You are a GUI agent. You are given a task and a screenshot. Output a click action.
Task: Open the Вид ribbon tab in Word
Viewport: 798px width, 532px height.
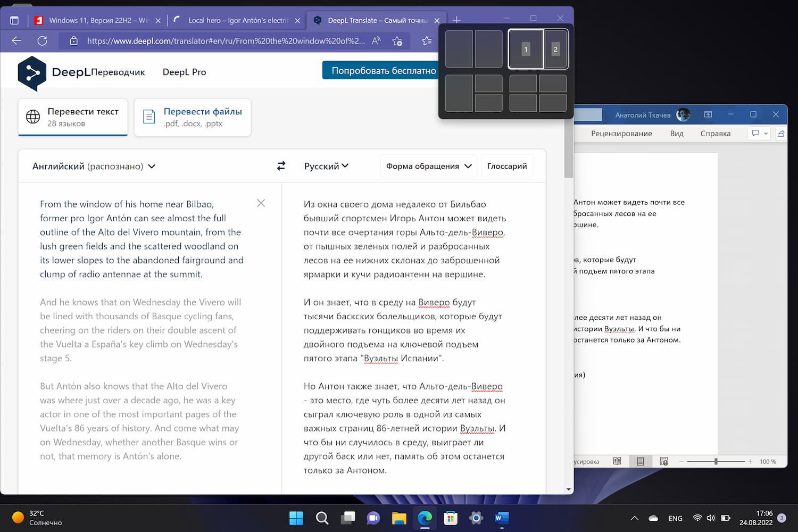677,134
